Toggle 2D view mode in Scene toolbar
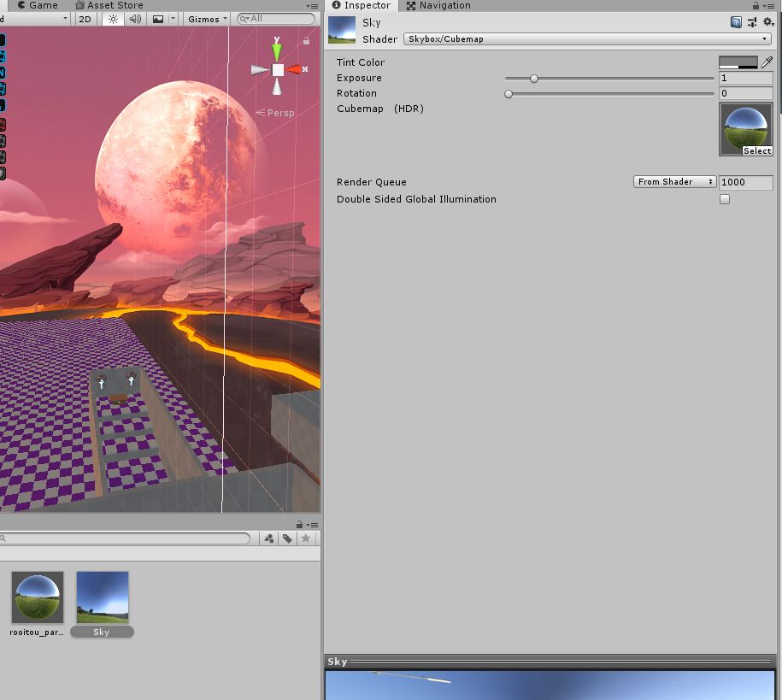Viewport: 782px width, 700px height. point(85,19)
